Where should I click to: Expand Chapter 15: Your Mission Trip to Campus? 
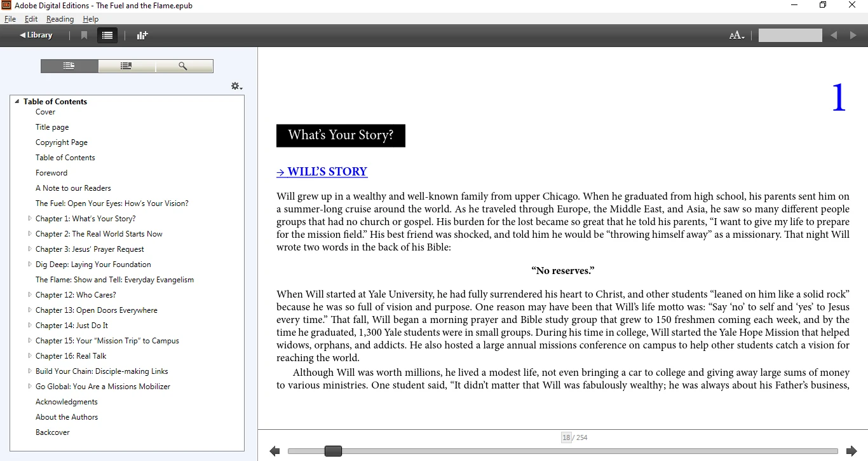coord(30,341)
